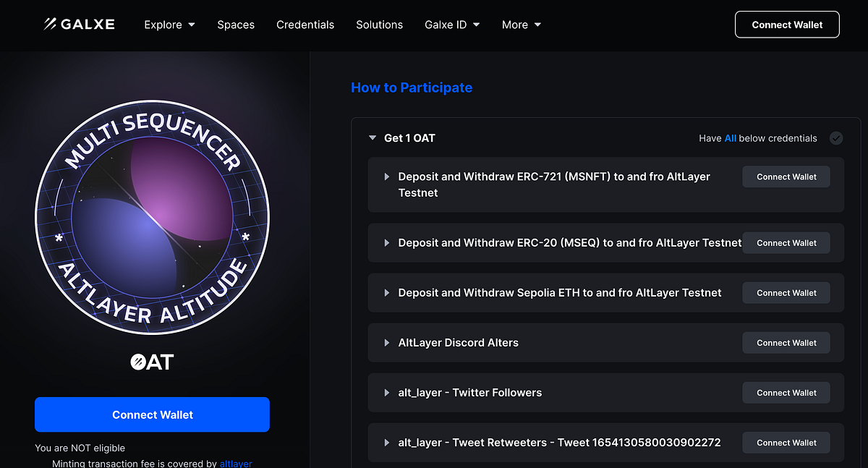868x468 pixels.
Task: Expand the ERC-721 (MSNFT) deposit credential
Action: 386,176
